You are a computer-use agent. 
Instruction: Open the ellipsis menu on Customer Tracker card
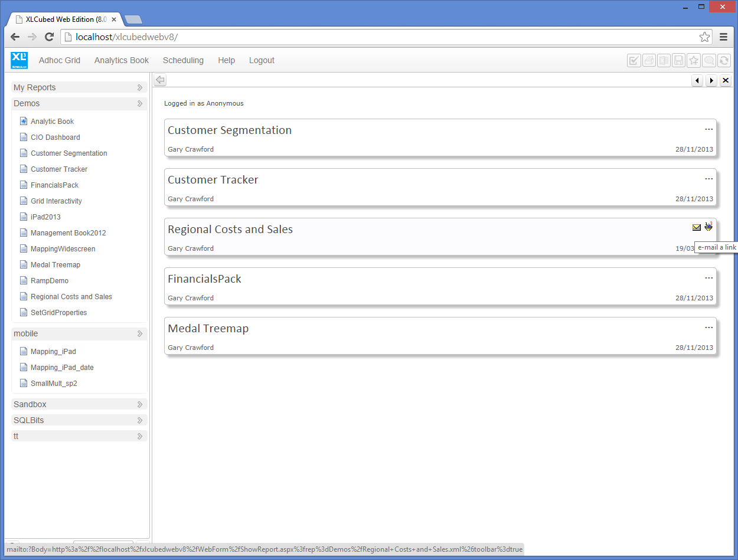click(709, 179)
